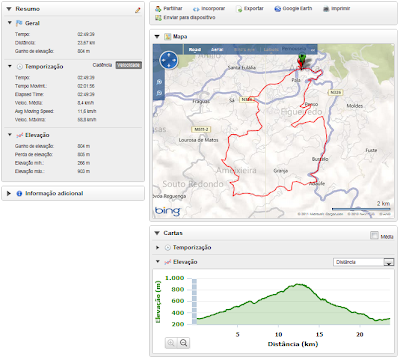Click the Figueiredo map label

[301, 112]
